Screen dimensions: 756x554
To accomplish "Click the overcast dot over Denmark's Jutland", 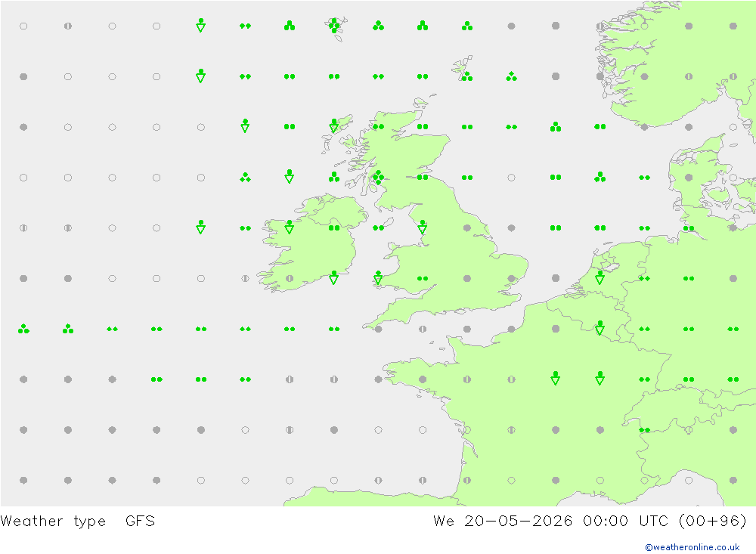I will click(x=689, y=178).
